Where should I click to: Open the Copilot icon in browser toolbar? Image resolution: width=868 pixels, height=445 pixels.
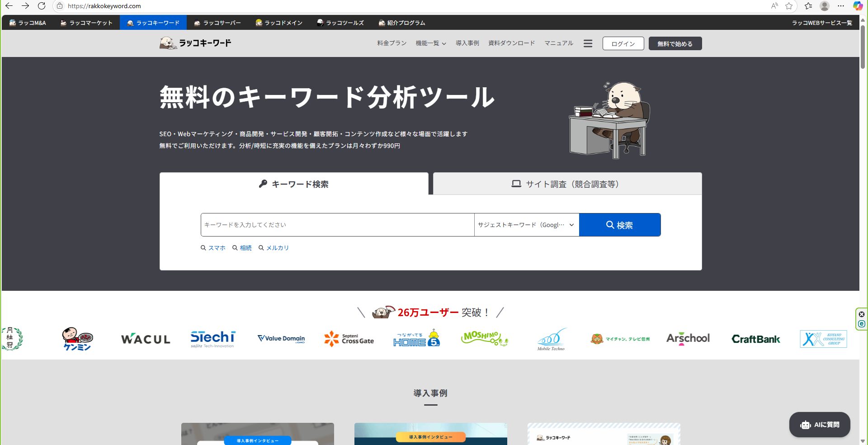click(857, 6)
